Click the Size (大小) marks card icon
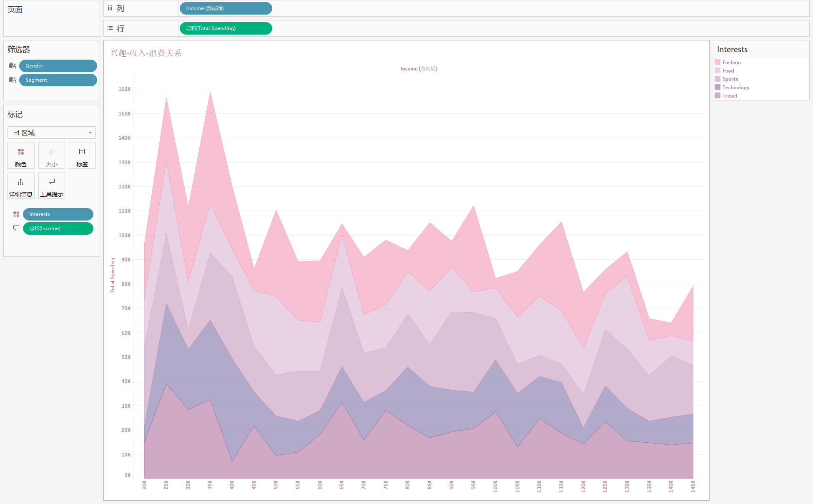This screenshot has height=504, width=813. tap(52, 155)
